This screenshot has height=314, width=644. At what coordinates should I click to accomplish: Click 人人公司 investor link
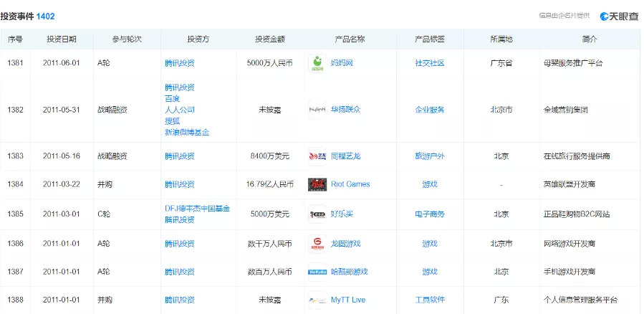[x=180, y=110]
